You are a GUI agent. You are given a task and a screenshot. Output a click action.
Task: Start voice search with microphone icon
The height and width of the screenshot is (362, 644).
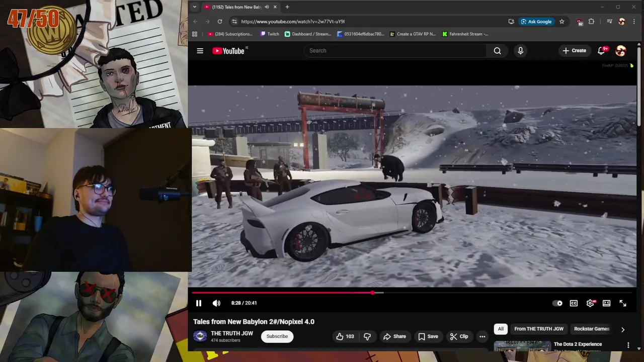[x=520, y=50]
